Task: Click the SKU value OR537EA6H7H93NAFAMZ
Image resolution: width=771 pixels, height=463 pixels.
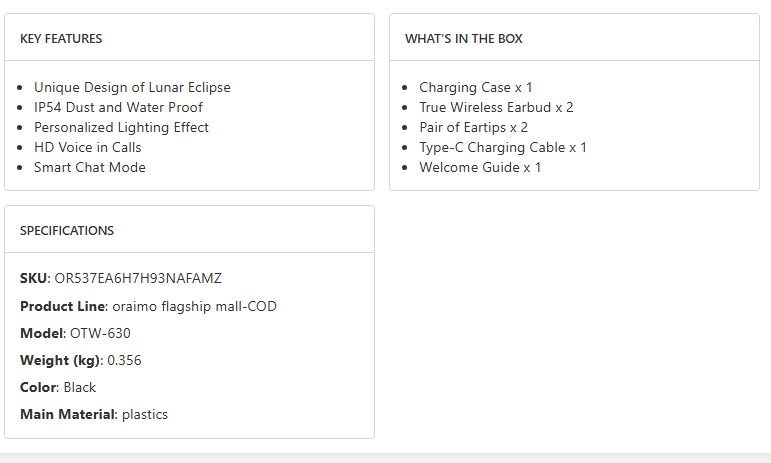Action: click(138, 278)
